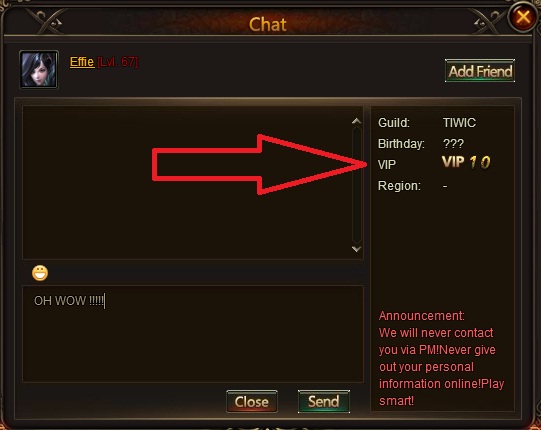Viewport: 541px width, 431px height.
Task: Click the Birthday ??? value
Action: pos(453,144)
